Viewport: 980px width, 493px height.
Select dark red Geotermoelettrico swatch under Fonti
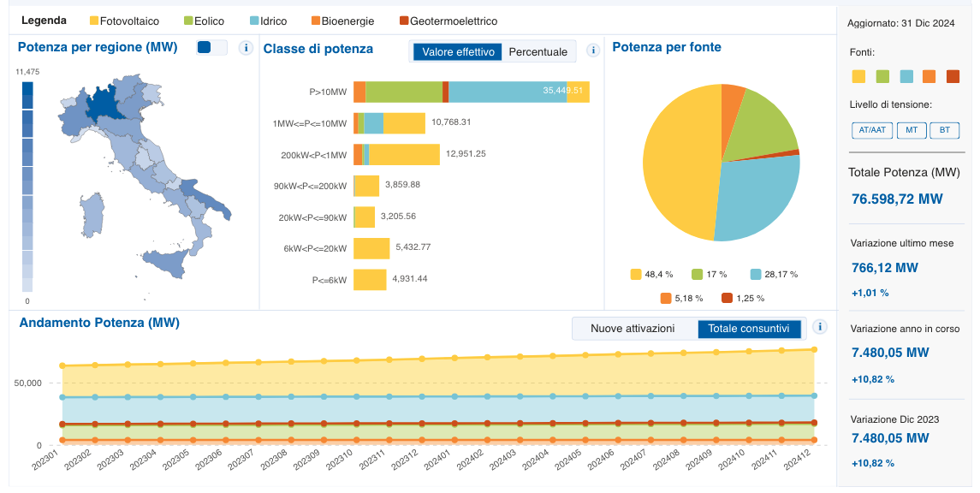click(953, 76)
